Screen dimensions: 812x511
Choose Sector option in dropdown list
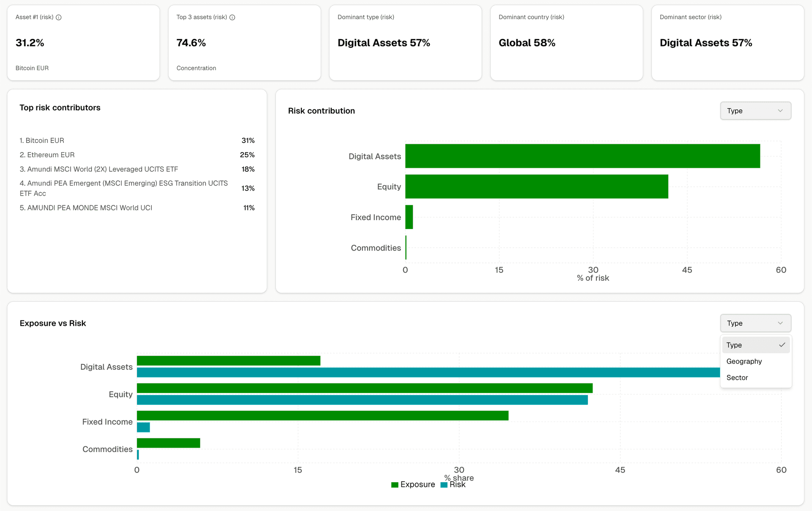pos(737,378)
